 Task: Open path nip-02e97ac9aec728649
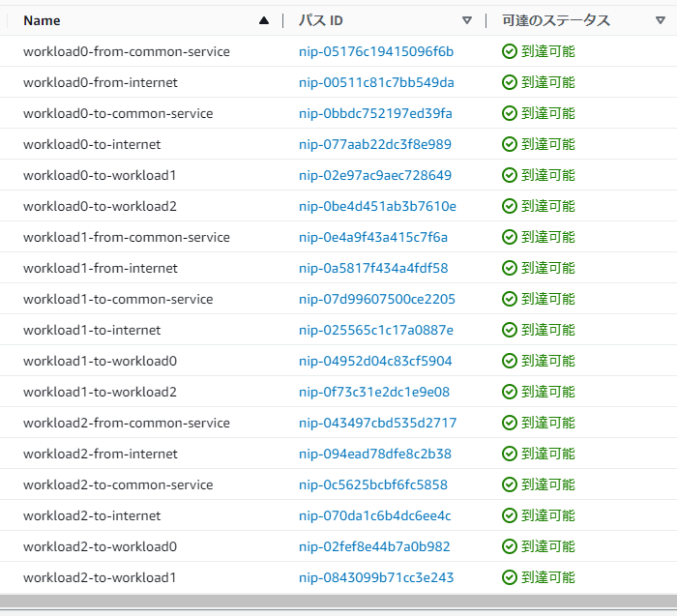pos(375,175)
